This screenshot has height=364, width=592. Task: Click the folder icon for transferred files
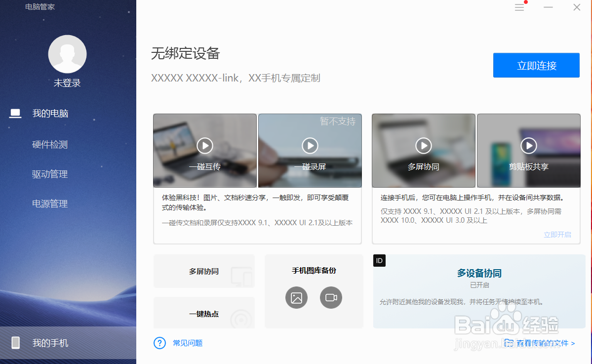[x=509, y=343]
